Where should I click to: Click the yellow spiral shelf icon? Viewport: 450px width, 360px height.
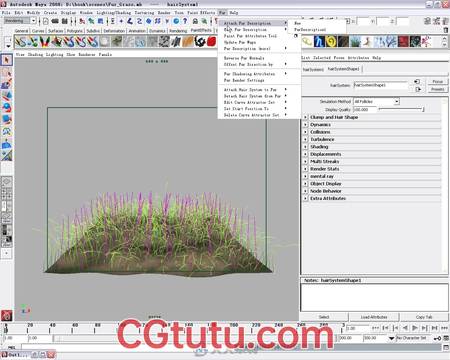331,42
